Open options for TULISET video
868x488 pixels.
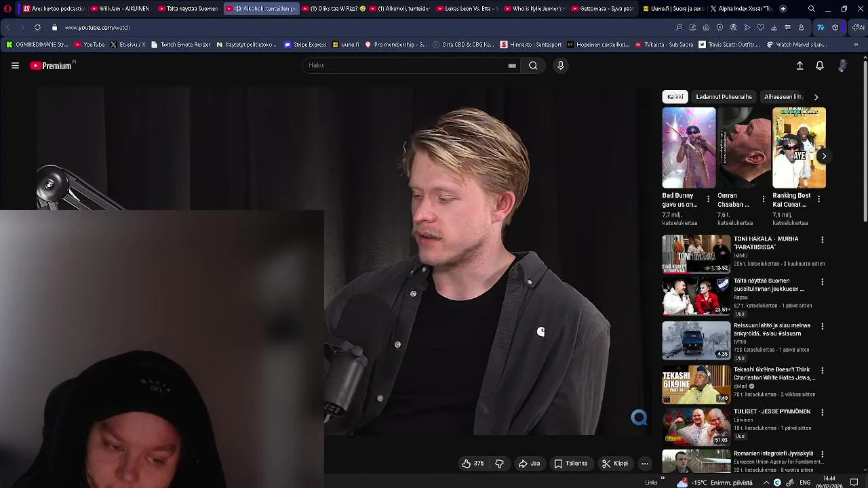click(822, 412)
